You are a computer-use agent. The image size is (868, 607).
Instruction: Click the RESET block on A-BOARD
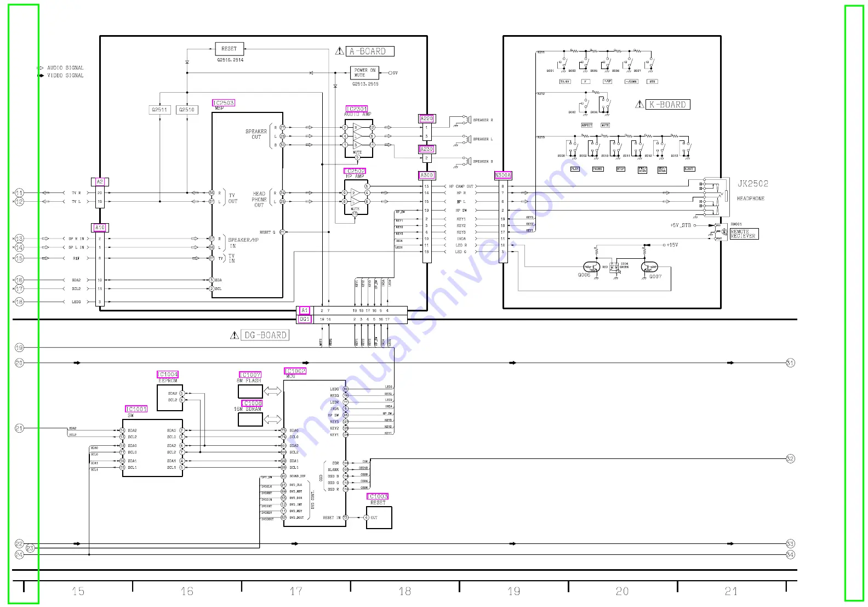point(229,49)
